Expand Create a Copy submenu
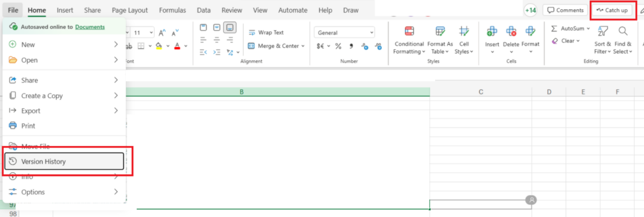The image size is (644, 217). point(64,96)
